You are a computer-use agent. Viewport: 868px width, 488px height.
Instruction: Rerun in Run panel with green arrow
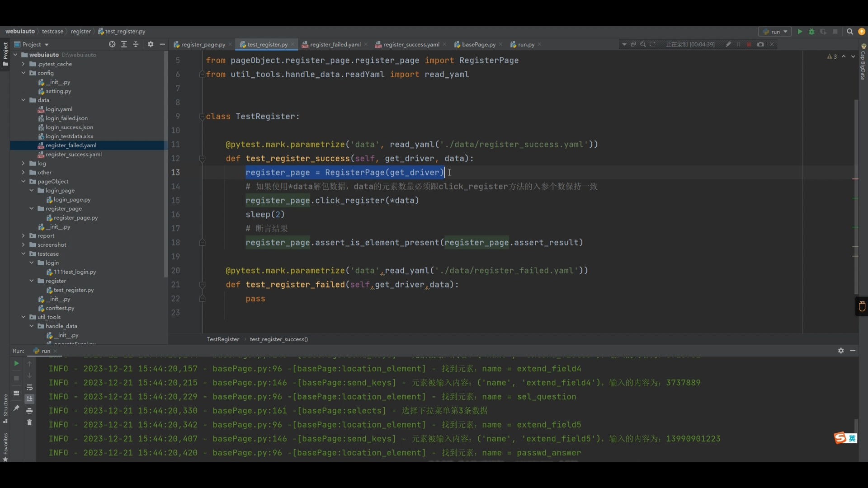16,363
